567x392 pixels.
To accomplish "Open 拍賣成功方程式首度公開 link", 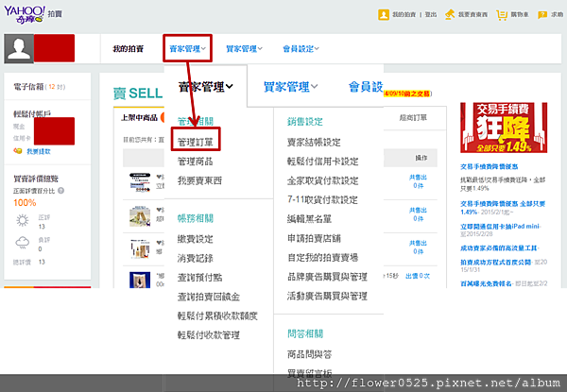I will pyautogui.click(x=496, y=263).
